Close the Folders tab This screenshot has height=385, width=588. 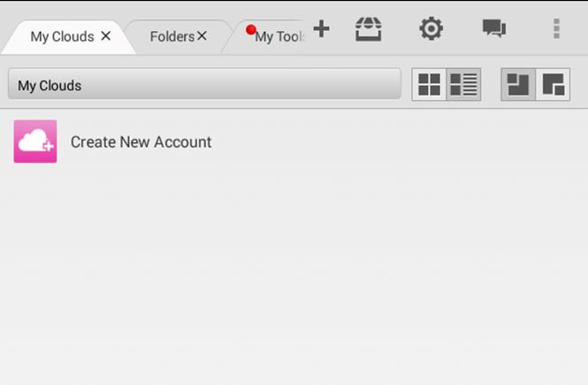pyautogui.click(x=202, y=36)
